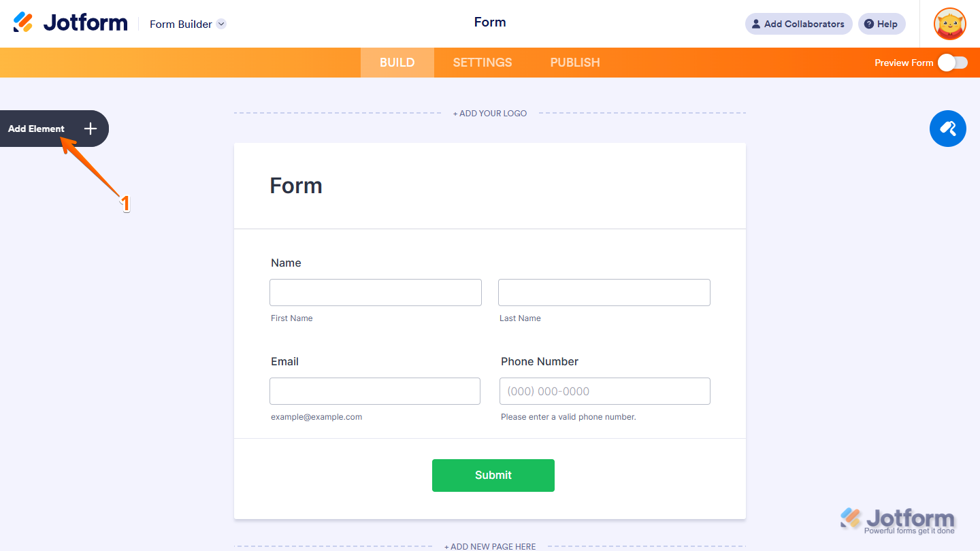Click inside the First Name input field

(375, 292)
